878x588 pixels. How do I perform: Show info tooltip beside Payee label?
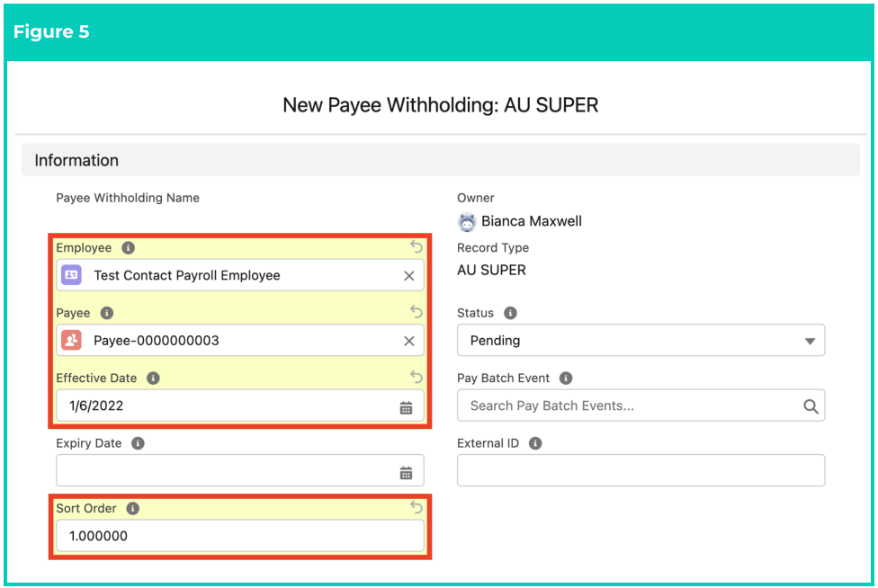[107, 313]
